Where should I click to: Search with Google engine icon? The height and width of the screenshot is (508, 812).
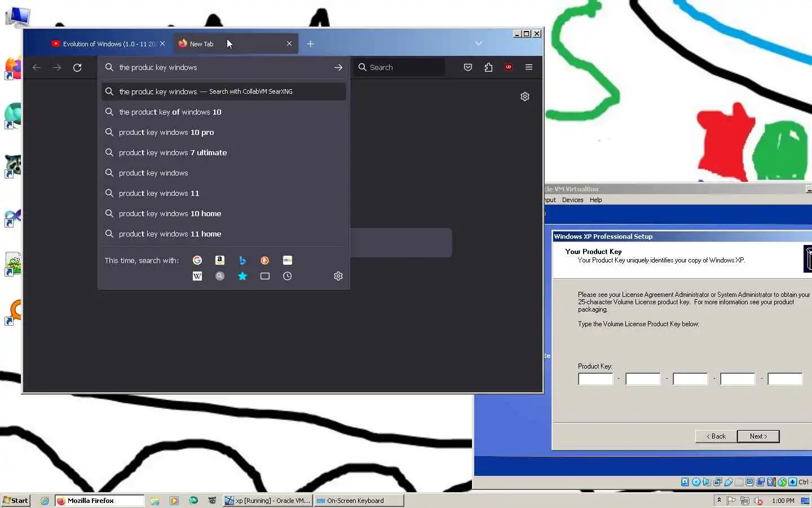(197, 260)
